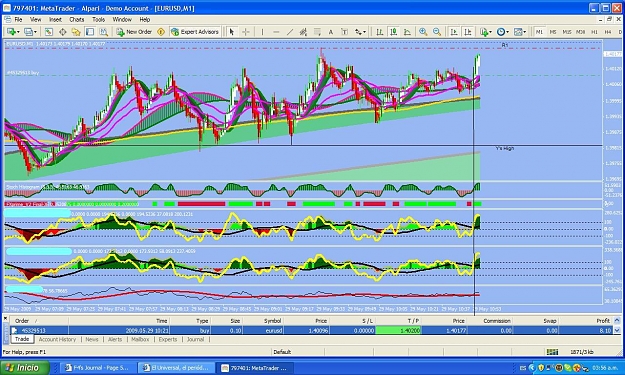Click the T/P value 1.40200 cell
The image size is (625, 375).
(398, 330)
